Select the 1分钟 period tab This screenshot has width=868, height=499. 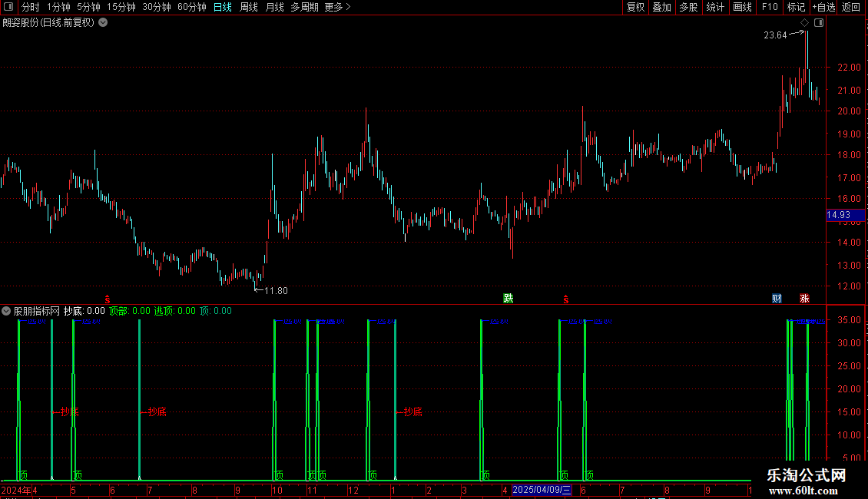(x=58, y=7)
